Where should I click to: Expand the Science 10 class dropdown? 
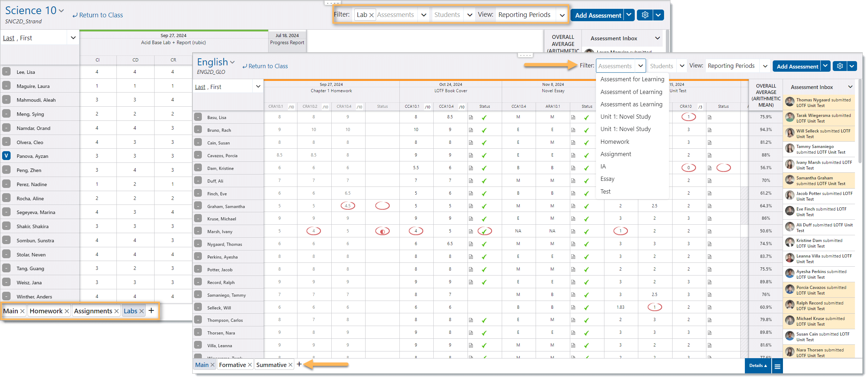click(x=61, y=11)
